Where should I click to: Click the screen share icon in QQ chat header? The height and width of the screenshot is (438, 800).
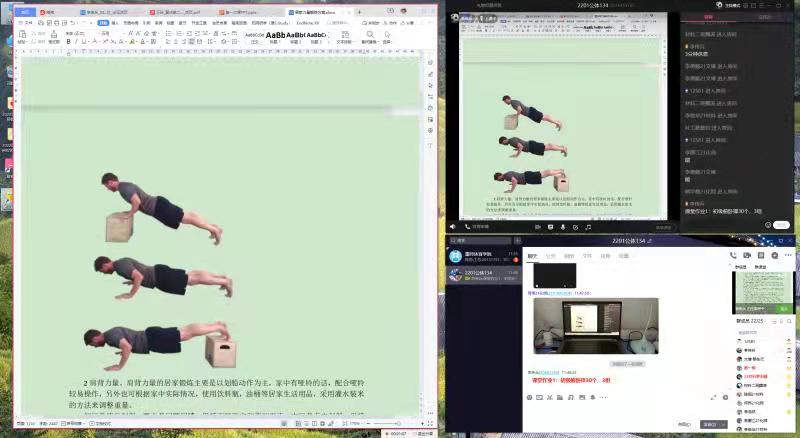pyautogui.click(x=761, y=255)
